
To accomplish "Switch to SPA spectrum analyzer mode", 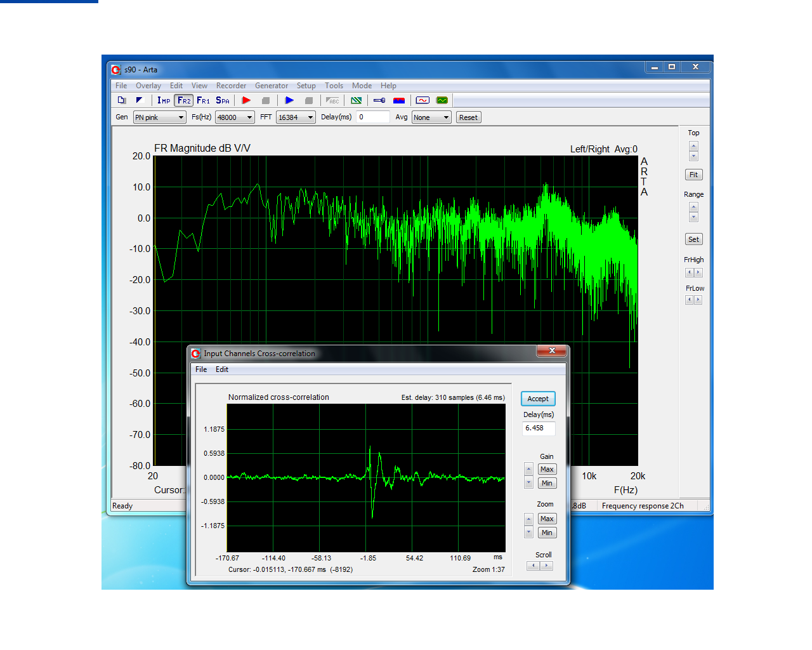I will pos(223,100).
